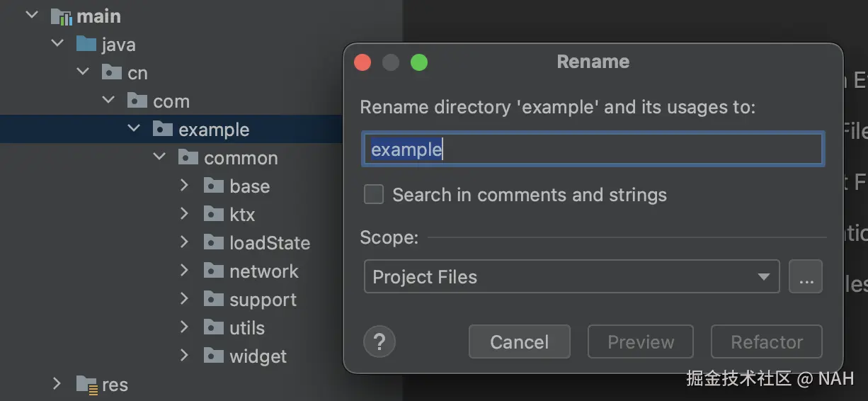Screen dimensions: 868x401
Task: Collapse the example directory node
Action: pos(134,130)
